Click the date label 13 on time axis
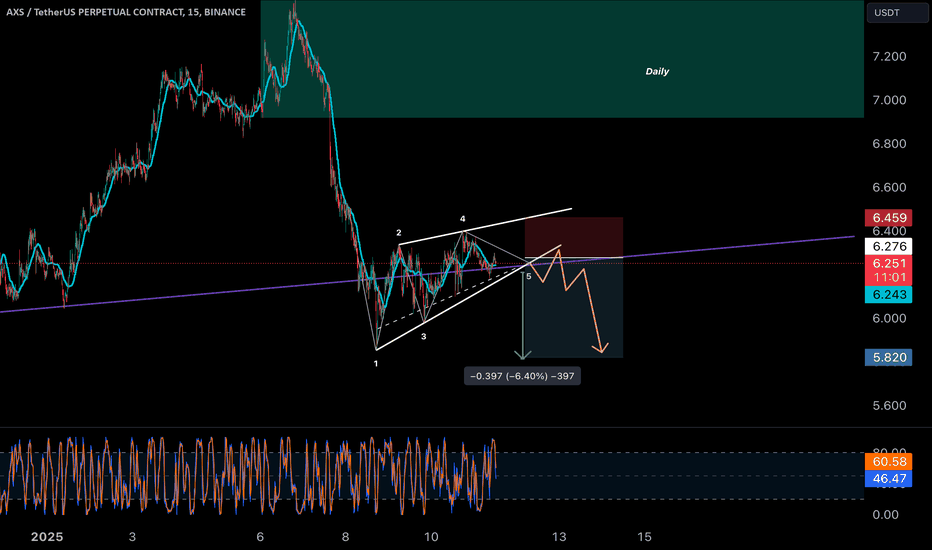 click(x=559, y=537)
